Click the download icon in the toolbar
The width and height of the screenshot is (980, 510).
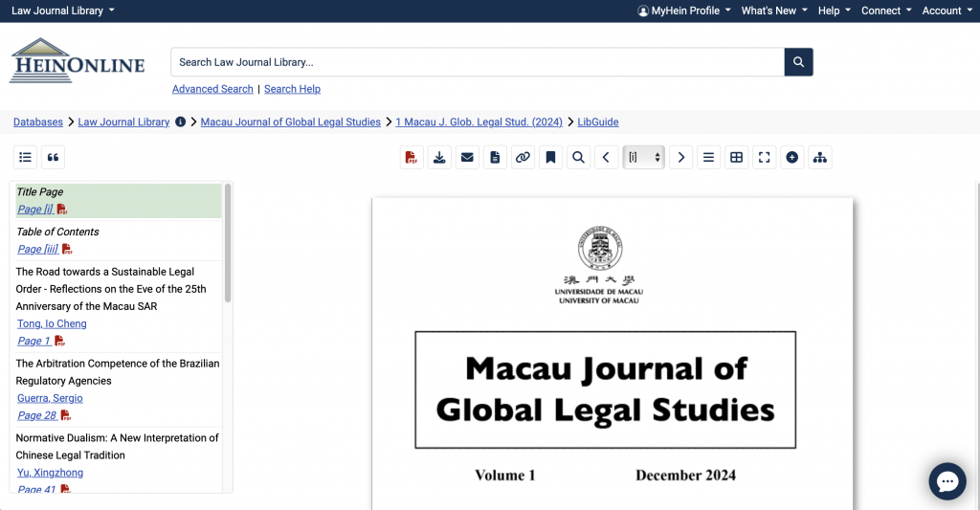tap(439, 158)
